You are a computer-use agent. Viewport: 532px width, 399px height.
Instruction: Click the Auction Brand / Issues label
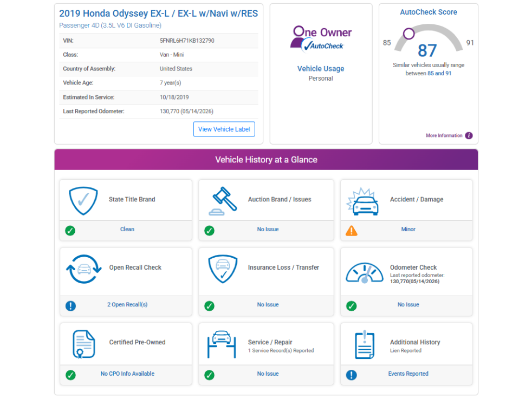[280, 199]
